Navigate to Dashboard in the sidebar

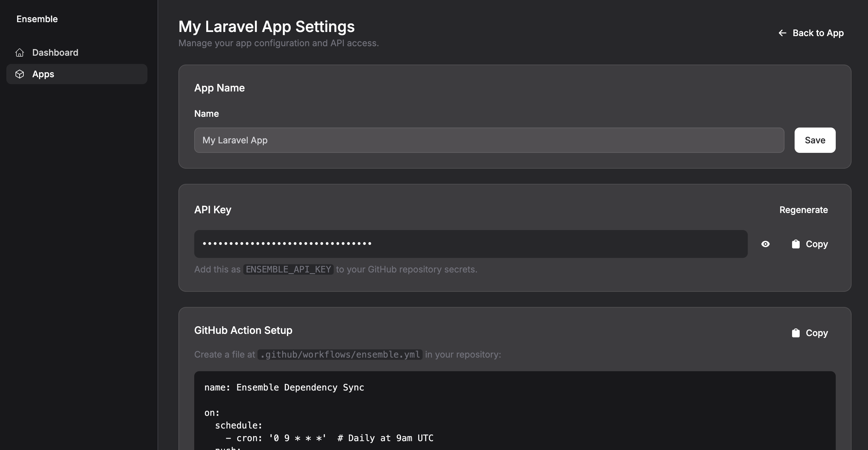tap(55, 53)
